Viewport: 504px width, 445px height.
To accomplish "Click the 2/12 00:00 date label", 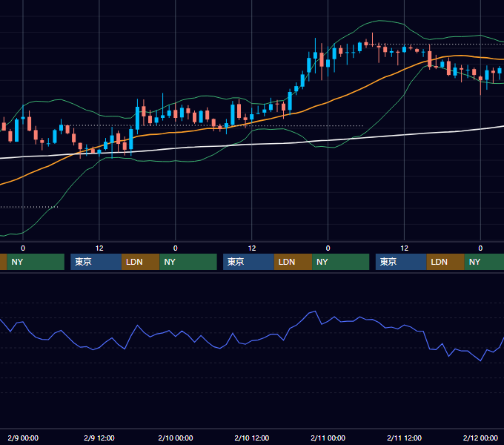I will pos(480,438).
